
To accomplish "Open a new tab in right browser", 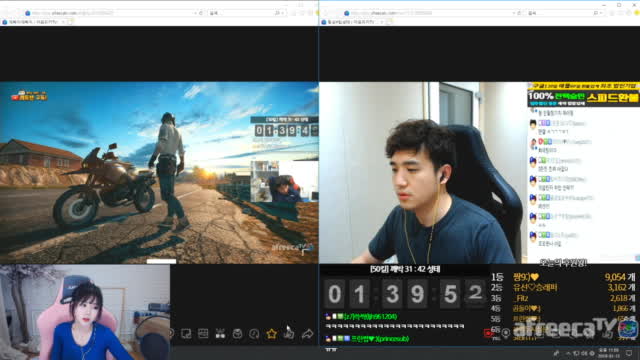I will (x=389, y=22).
